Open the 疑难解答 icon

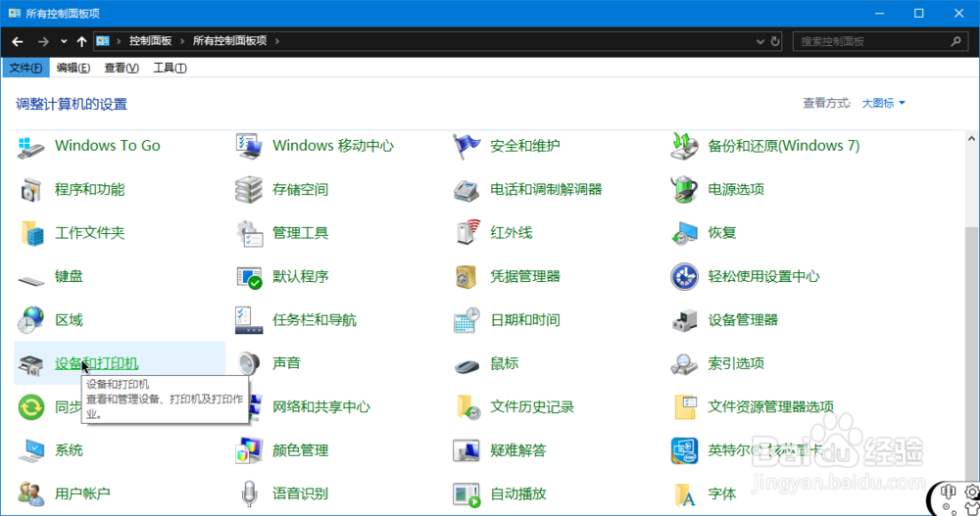tap(466, 450)
